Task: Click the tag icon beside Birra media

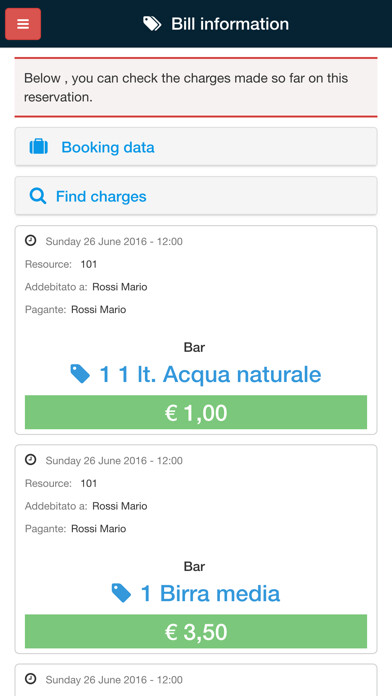Action: (121, 593)
